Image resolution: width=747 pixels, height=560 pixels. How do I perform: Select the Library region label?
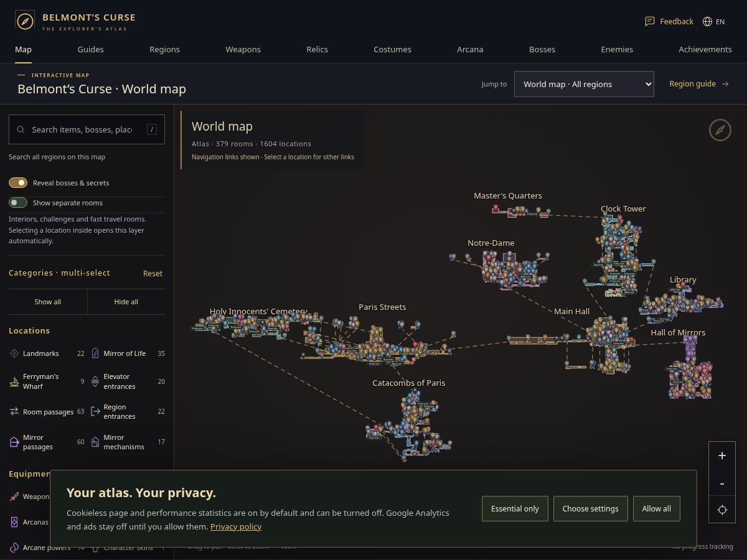pyautogui.click(x=683, y=279)
